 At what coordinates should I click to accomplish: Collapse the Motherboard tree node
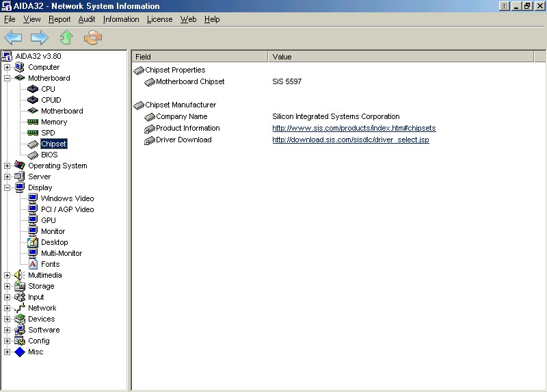[x=7, y=78]
